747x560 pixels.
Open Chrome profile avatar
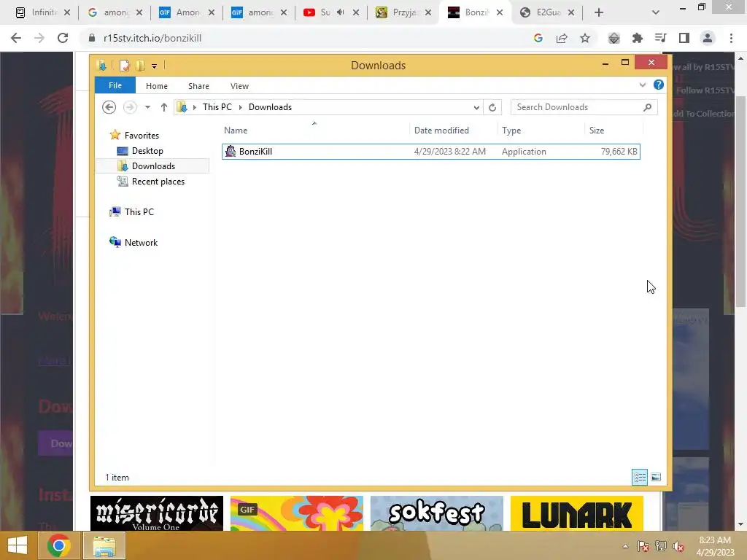point(708,38)
